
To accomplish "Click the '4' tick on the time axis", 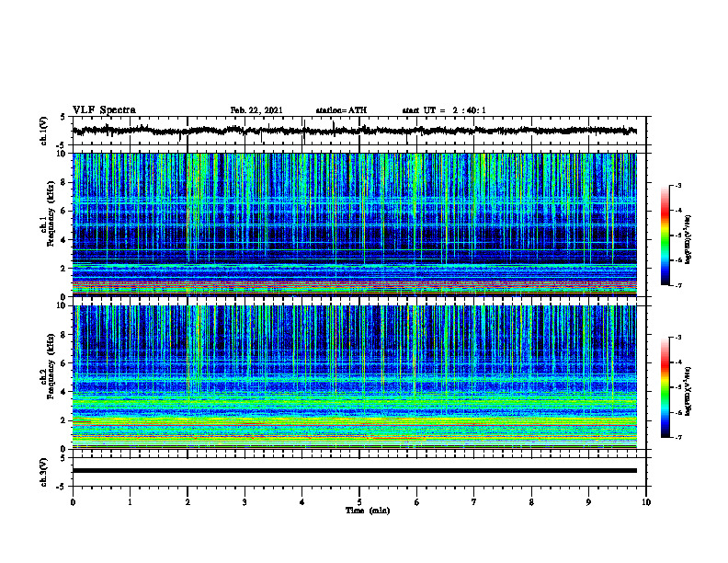I will (x=302, y=502).
